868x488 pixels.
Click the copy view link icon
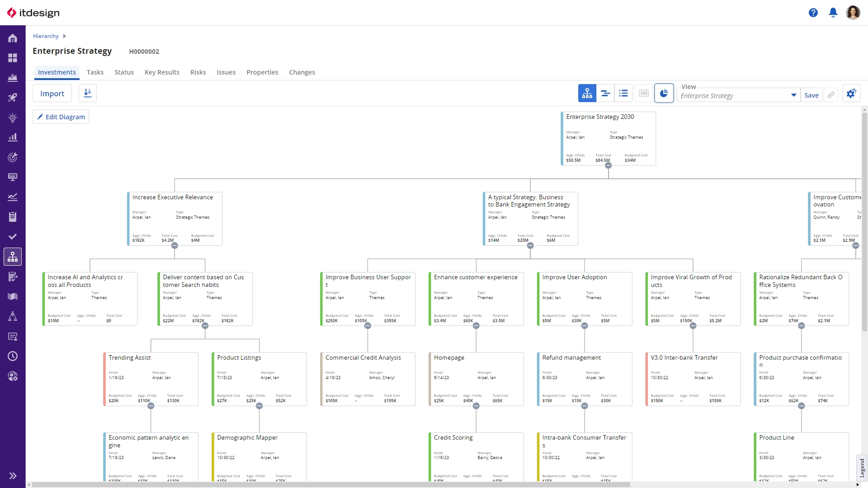tap(831, 95)
